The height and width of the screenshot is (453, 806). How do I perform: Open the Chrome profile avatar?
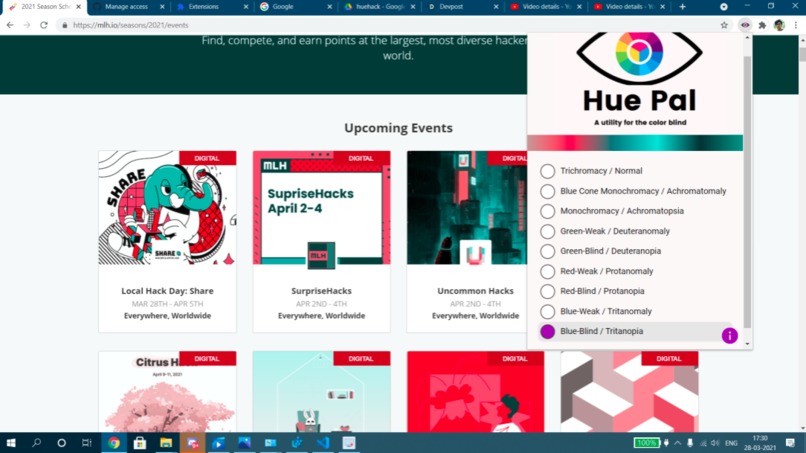click(x=779, y=25)
